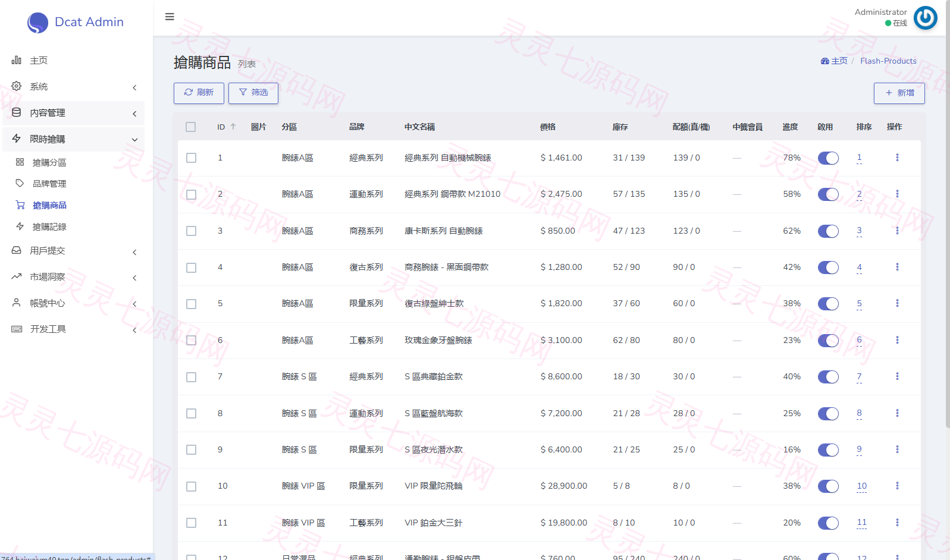950x560 pixels.
Task: Expand the 用戶提交 chevron
Action: (134, 252)
